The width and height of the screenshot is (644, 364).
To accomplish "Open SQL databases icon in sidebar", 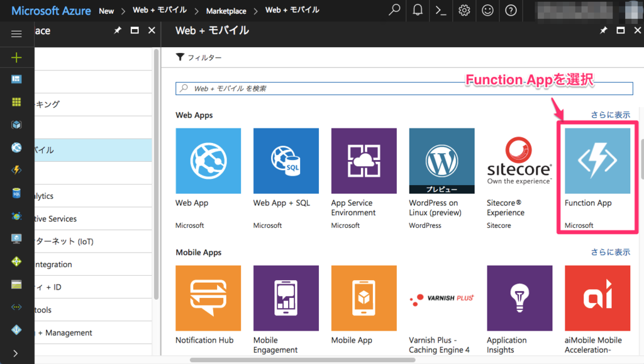I will pos(16,193).
